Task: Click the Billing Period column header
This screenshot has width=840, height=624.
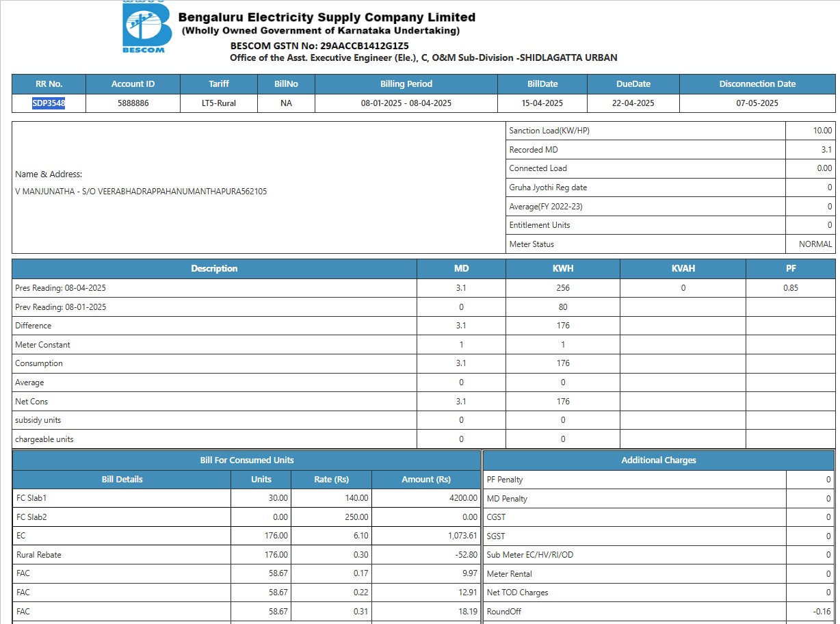Action: pyautogui.click(x=406, y=84)
